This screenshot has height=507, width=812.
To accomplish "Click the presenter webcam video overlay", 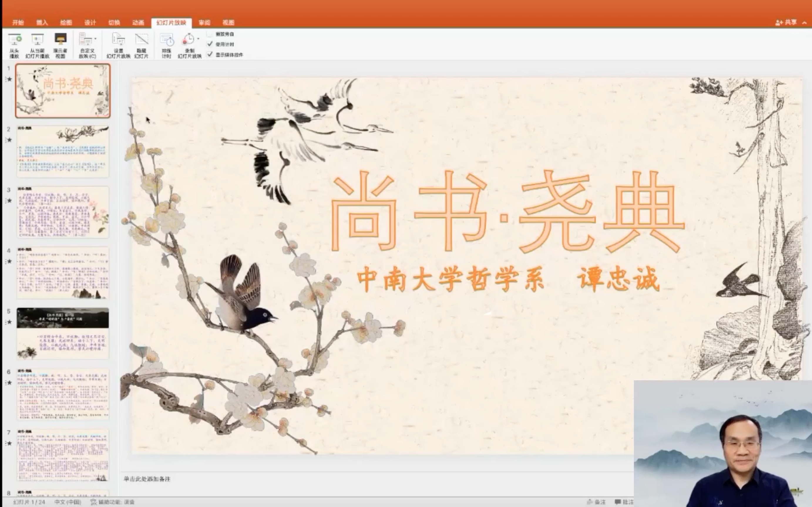I will (x=723, y=443).
